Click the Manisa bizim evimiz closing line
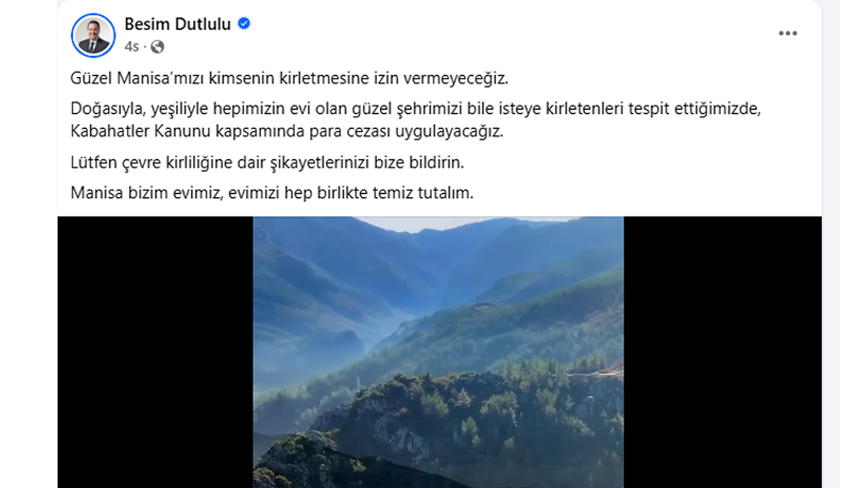Viewport: 868px width, 488px height. [272, 192]
